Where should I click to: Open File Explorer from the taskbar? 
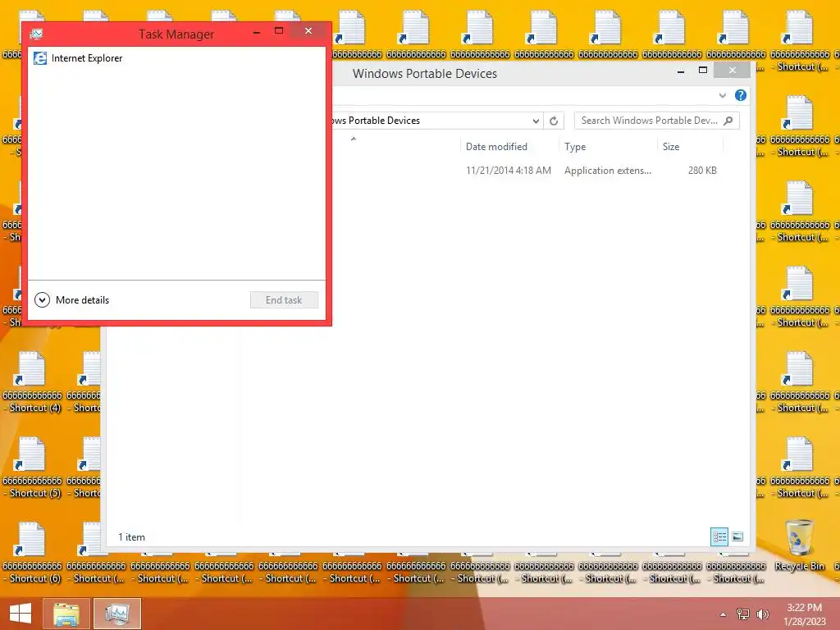point(66,614)
